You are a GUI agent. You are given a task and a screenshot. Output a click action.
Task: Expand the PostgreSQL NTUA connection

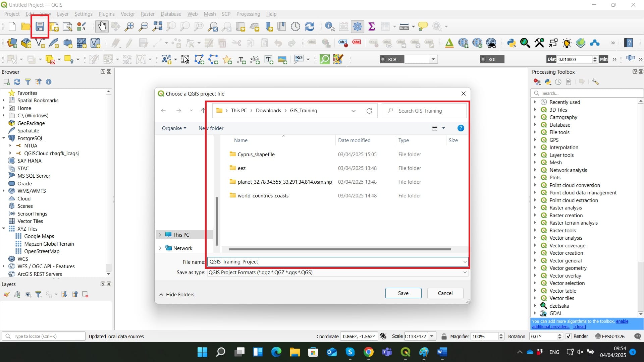pos(10,145)
